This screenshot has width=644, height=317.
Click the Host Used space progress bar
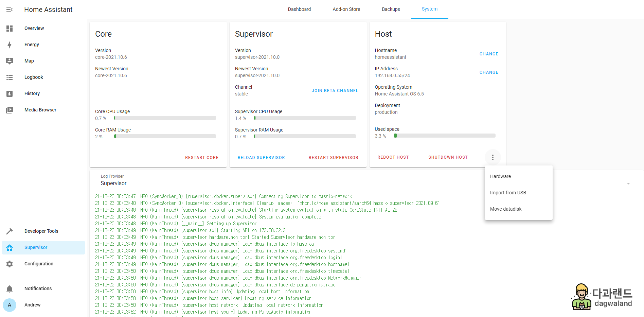coord(445,136)
